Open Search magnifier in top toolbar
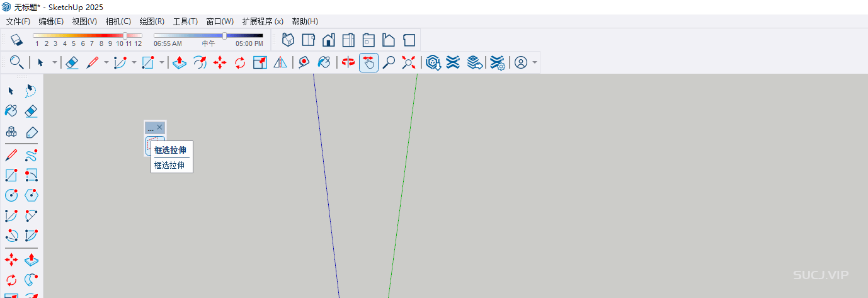The width and height of the screenshot is (868, 298). point(16,62)
